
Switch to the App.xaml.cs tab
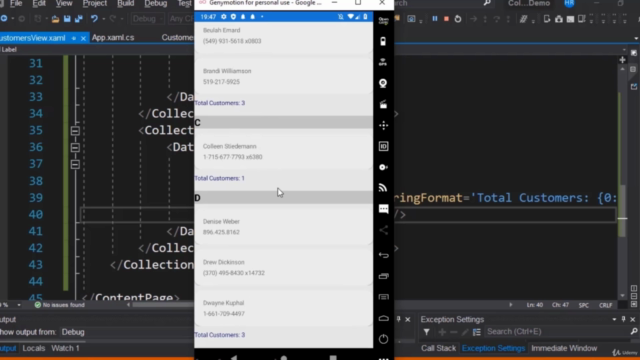[113, 38]
